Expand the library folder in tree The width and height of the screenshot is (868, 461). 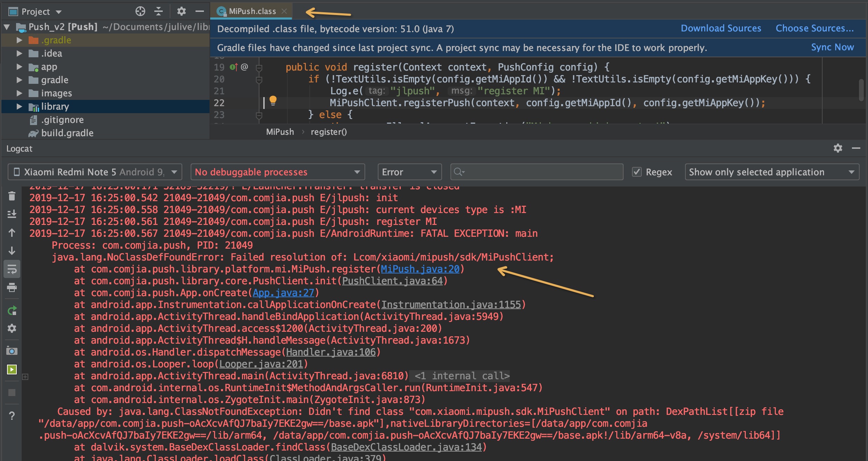click(20, 107)
